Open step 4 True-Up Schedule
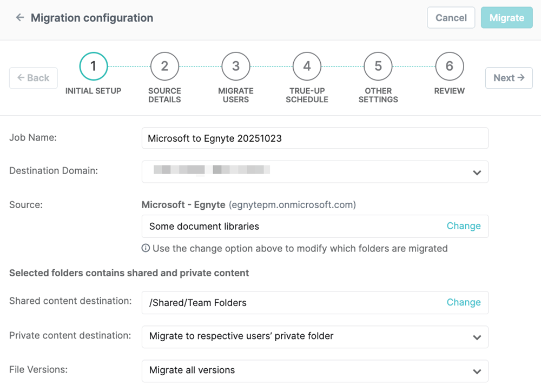 click(x=307, y=67)
